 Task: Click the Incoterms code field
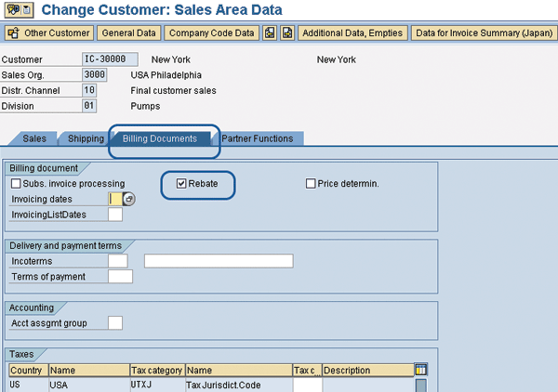tap(118, 261)
